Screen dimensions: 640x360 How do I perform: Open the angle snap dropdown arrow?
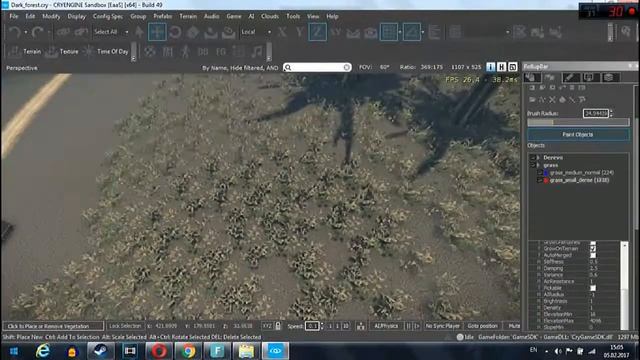coord(423,32)
